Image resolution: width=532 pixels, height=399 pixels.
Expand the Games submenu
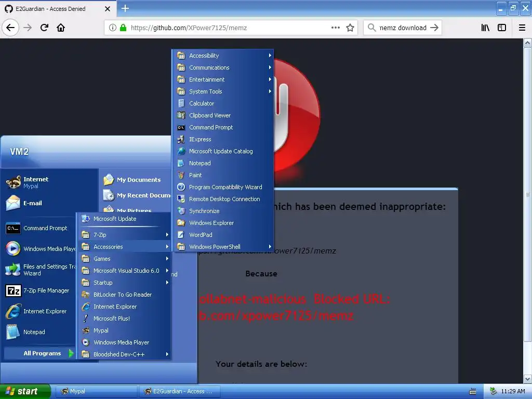coord(124,259)
